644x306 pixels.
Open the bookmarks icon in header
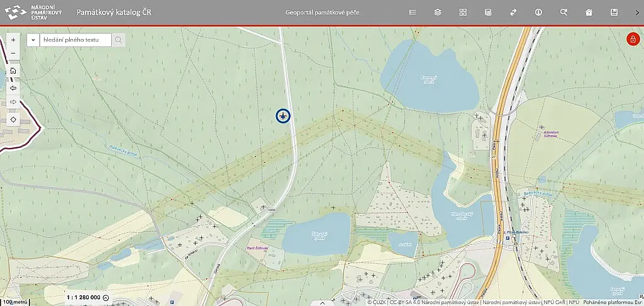(x=614, y=13)
